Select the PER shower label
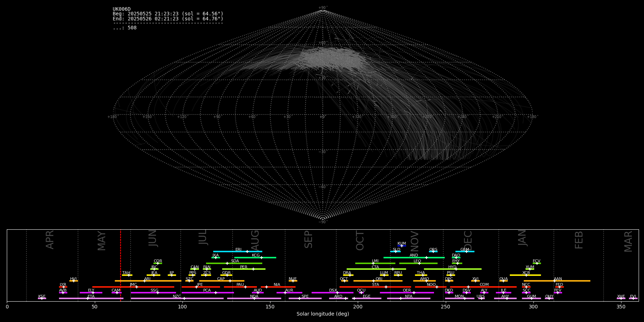Image resolution: width=644 pixels, height=322 pixels. coord(244,267)
